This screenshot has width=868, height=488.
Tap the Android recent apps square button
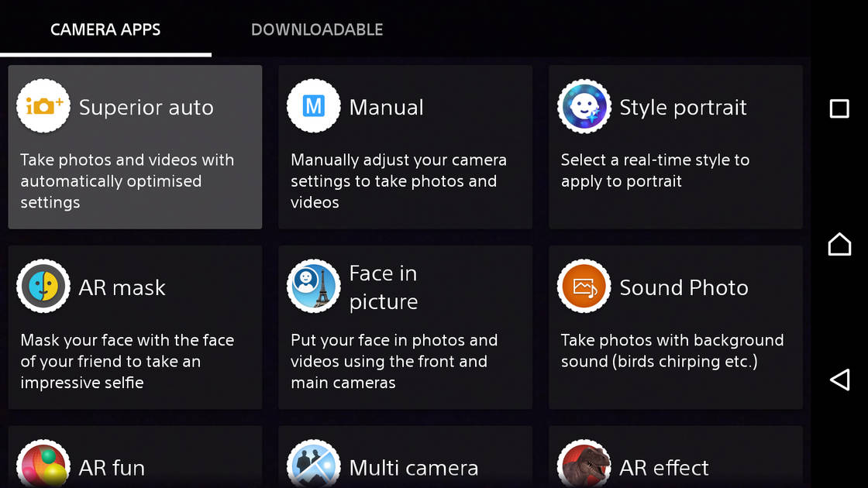click(x=839, y=108)
